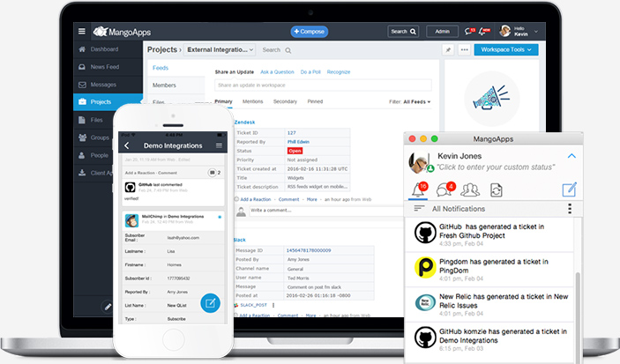Image resolution: width=620 pixels, height=364 pixels.
Task: Open the hamburger menu in MangoApps header
Action: coord(82,31)
